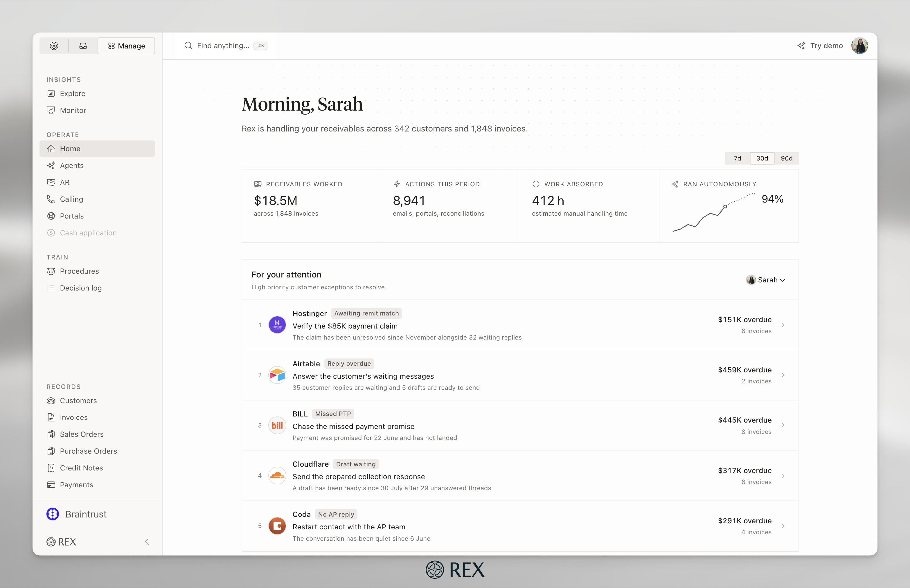Click the Customers people icon
This screenshot has height=588, width=910.
(x=51, y=401)
